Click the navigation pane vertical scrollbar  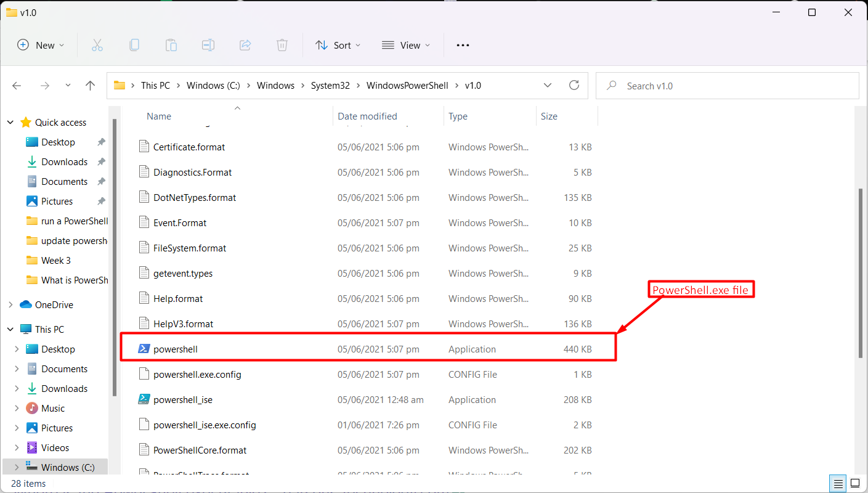tap(115, 257)
